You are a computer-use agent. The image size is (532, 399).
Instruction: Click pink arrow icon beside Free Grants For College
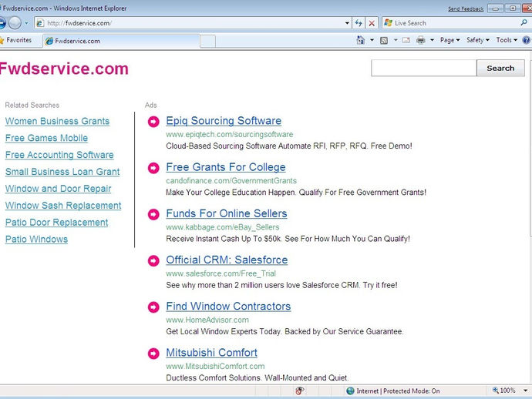(153, 168)
